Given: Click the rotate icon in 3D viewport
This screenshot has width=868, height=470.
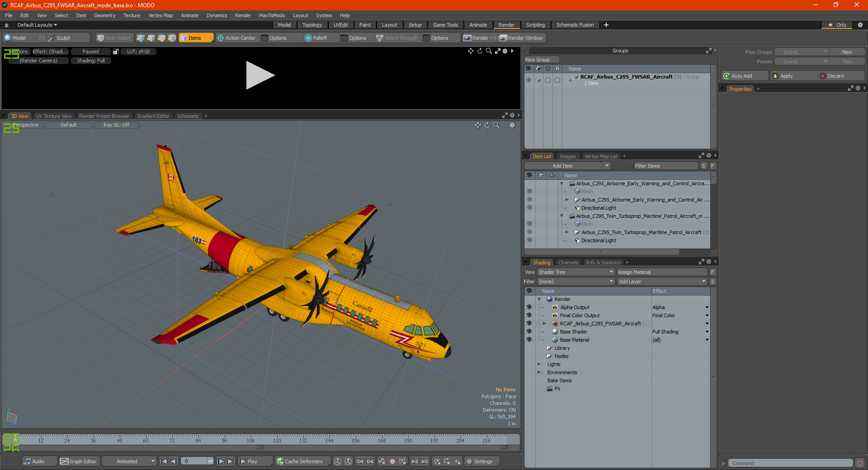Looking at the screenshot, I should (487, 125).
